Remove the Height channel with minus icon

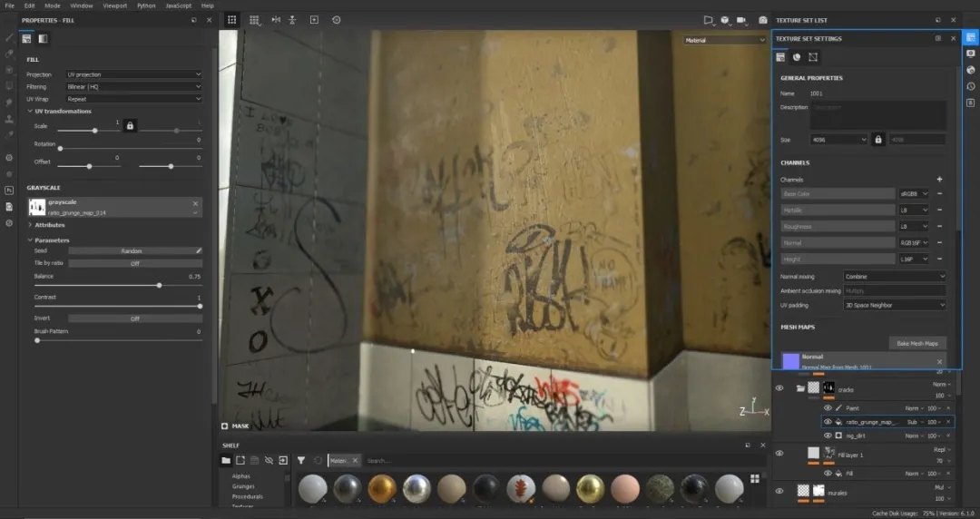(939, 259)
